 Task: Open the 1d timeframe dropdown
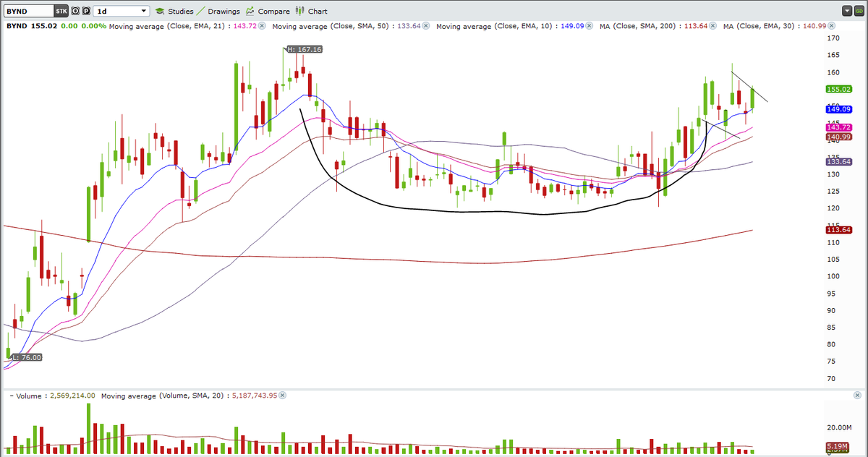pos(120,11)
